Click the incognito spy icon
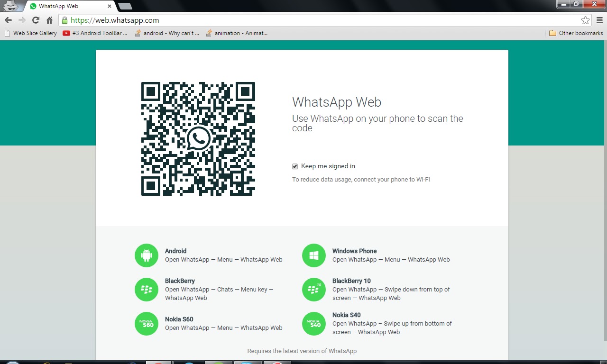 tap(10, 6)
